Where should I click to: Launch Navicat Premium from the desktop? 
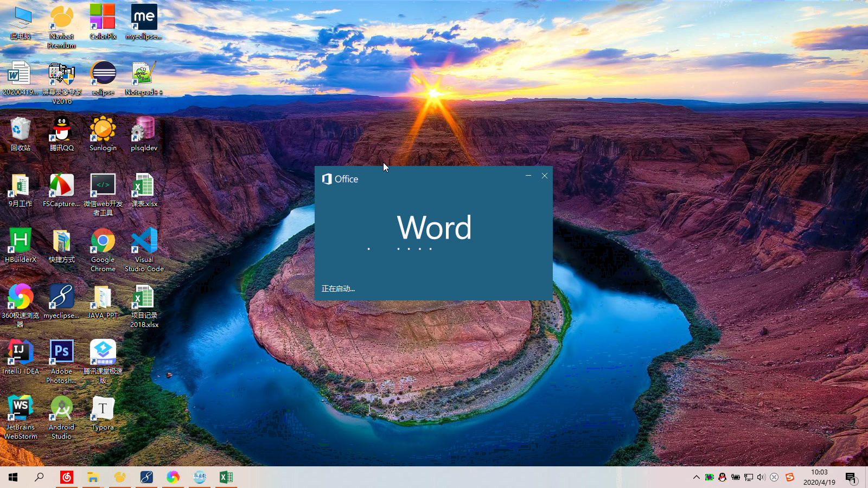[61, 26]
